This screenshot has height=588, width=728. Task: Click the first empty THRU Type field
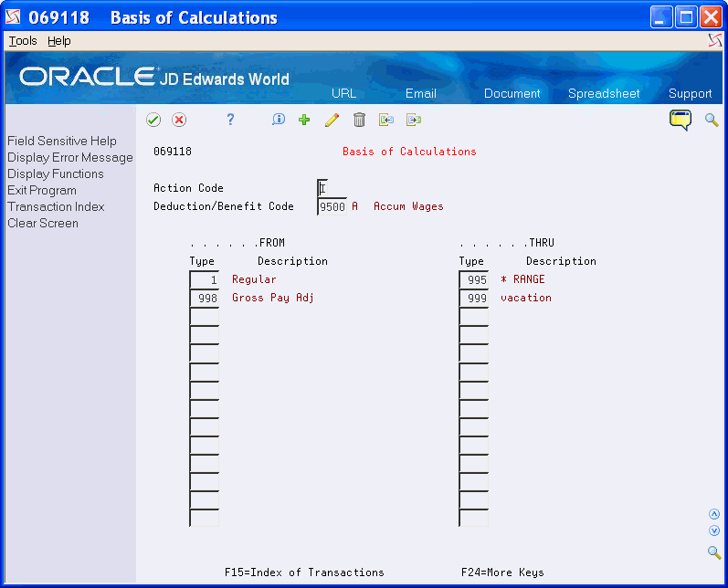[x=473, y=317]
